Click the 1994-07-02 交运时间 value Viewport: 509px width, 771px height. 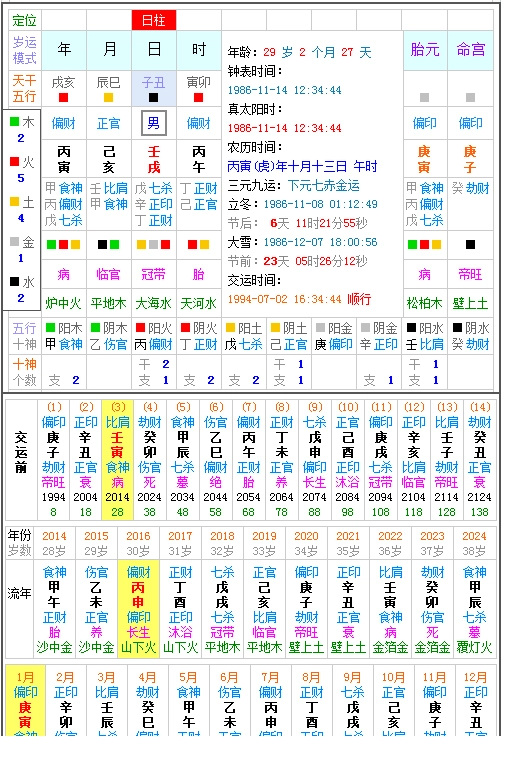pos(284,299)
